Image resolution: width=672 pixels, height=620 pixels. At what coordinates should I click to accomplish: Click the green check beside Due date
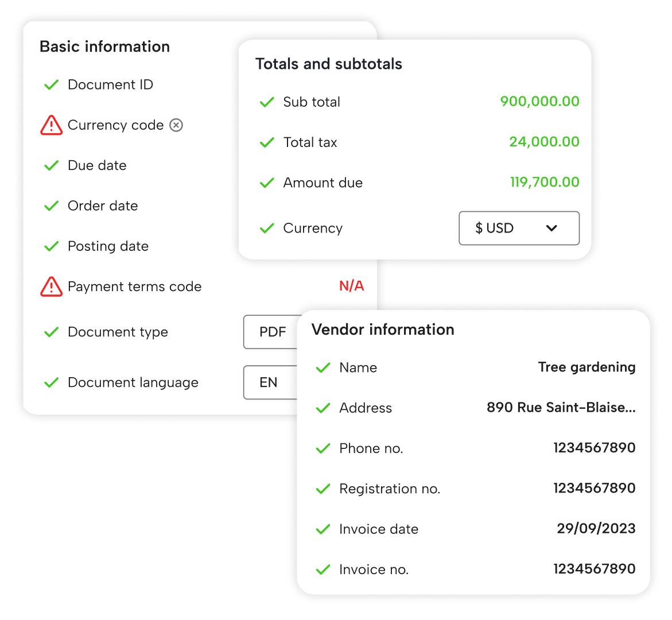tap(52, 165)
